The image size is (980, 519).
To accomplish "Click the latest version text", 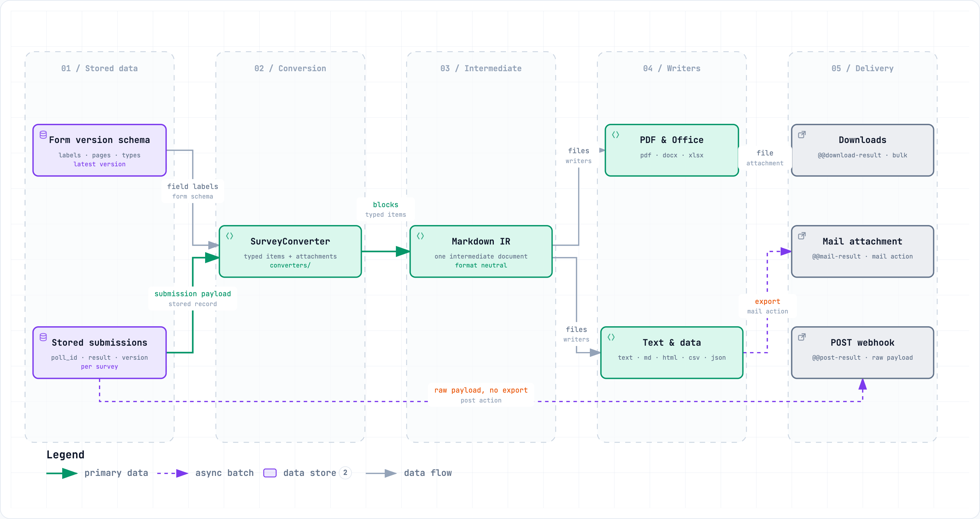I will tap(99, 164).
